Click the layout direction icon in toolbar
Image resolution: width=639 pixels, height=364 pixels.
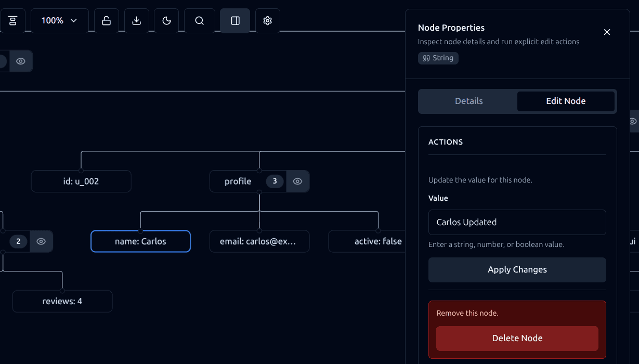(x=12, y=20)
